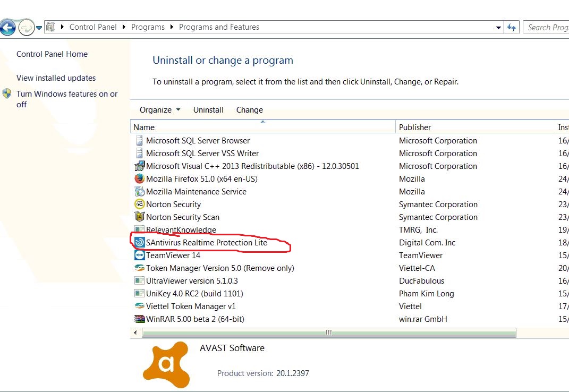
Task: Click the DucFabulous publisher cell
Action: click(x=421, y=280)
